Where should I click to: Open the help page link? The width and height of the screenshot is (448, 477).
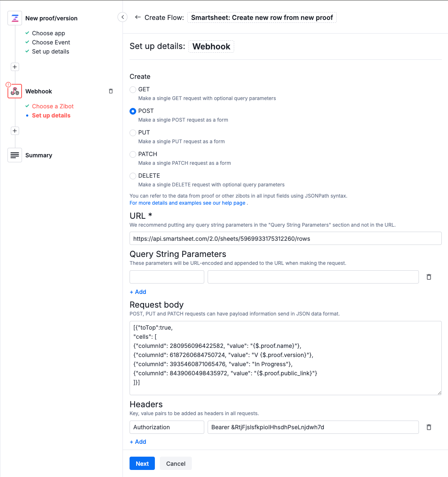[x=187, y=203]
